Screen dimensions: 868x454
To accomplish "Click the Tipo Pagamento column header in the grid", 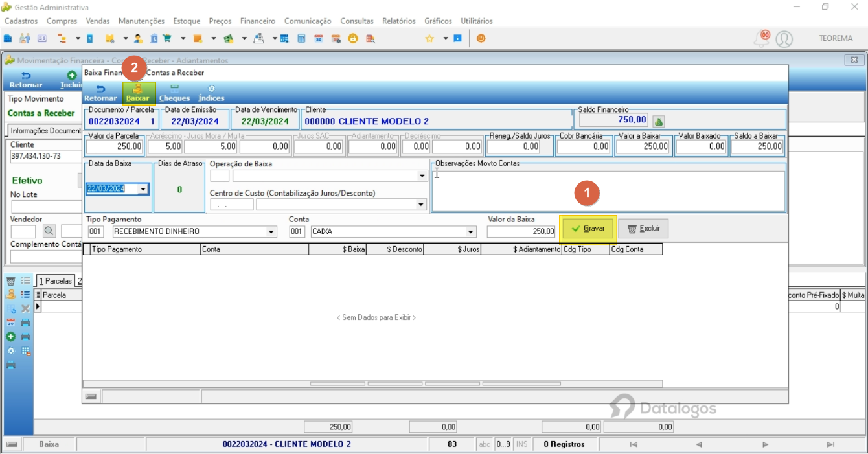I will (x=146, y=249).
